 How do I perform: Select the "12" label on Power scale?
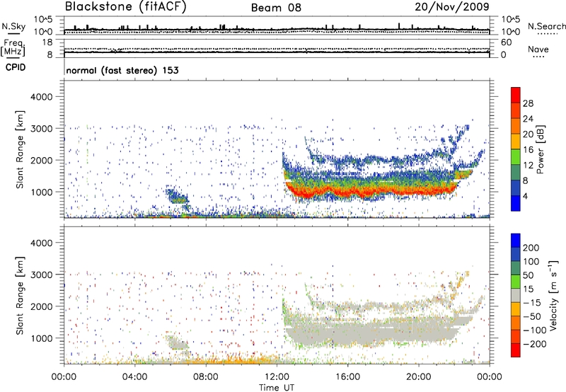tap(528, 166)
